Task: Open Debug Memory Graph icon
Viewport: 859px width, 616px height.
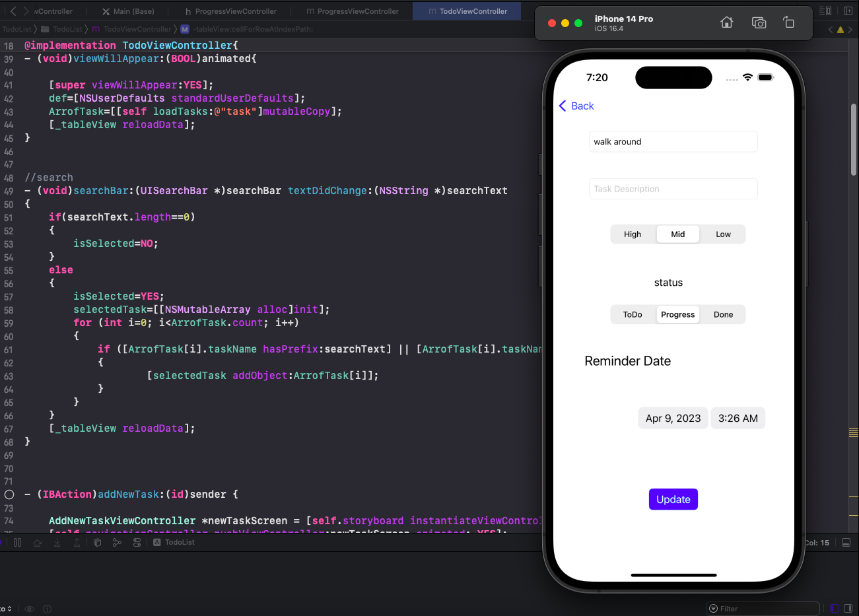Action: [117, 542]
